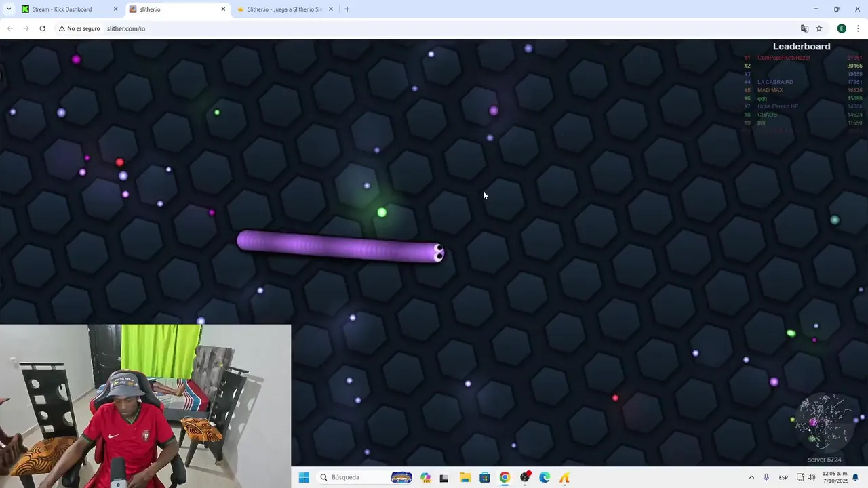
Task: Open the Chrome three-dot menu
Action: pos(858,28)
